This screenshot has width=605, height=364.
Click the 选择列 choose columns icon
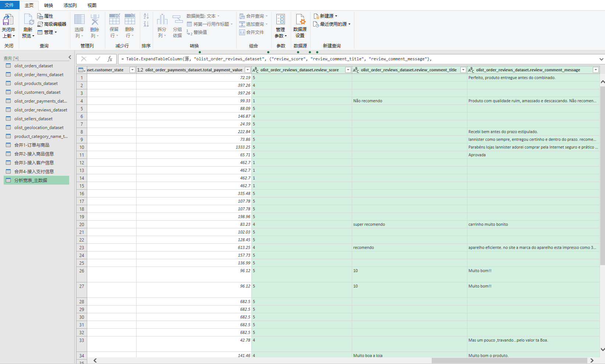click(79, 20)
